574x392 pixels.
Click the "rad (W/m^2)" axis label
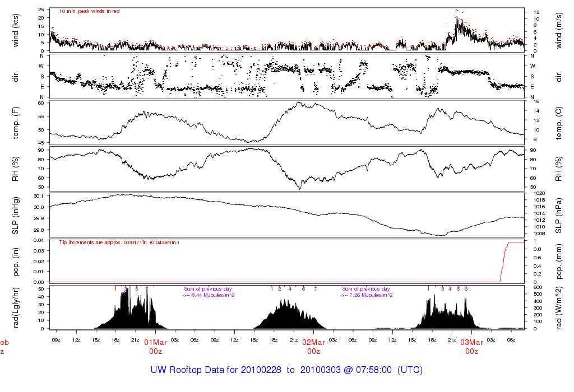[558, 308]
